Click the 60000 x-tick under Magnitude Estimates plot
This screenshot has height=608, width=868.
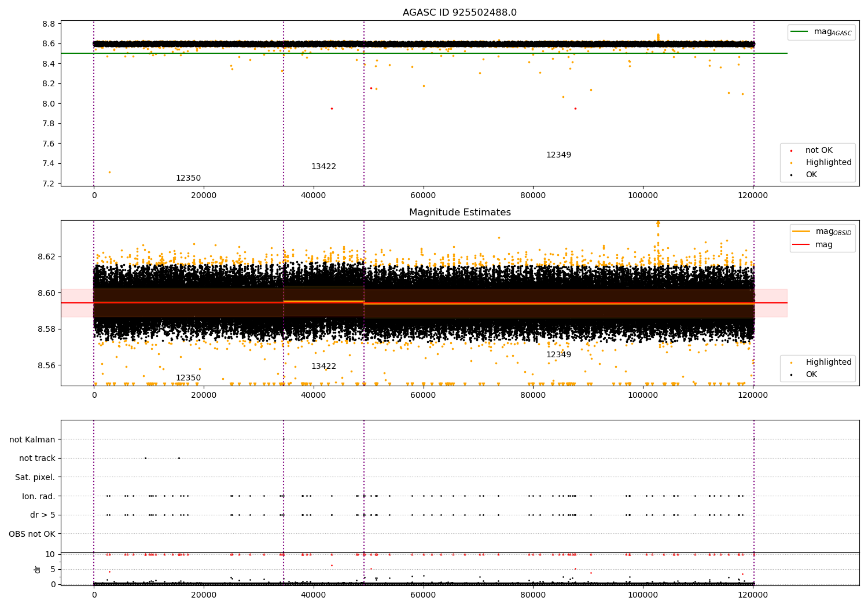[x=423, y=395]
